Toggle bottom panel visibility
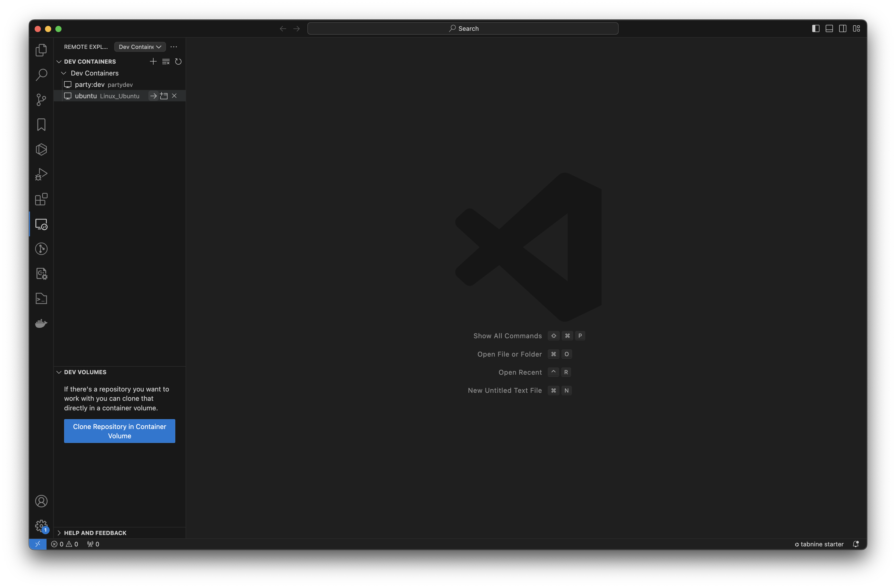The width and height of the screenshot is (896, 588). [829, 29]
